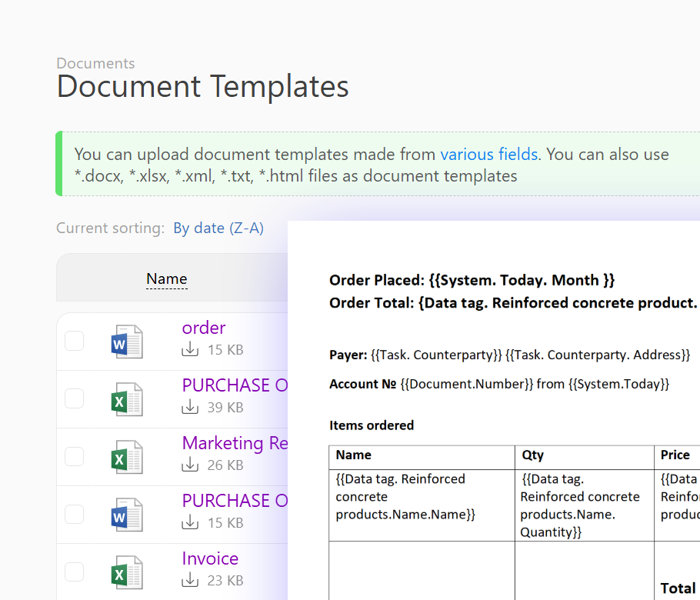Click the 15 KB size under order
The image size is (700, 600).
(225, 349)
